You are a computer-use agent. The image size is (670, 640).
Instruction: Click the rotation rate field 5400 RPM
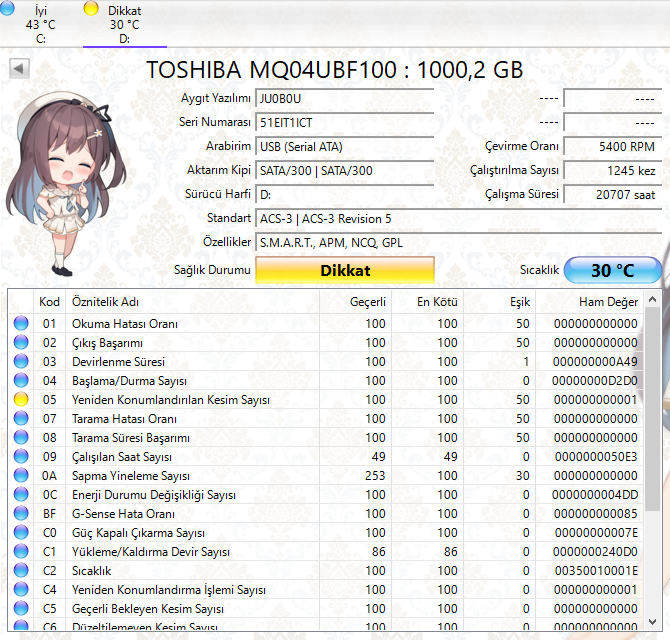(x=613, y=147)
